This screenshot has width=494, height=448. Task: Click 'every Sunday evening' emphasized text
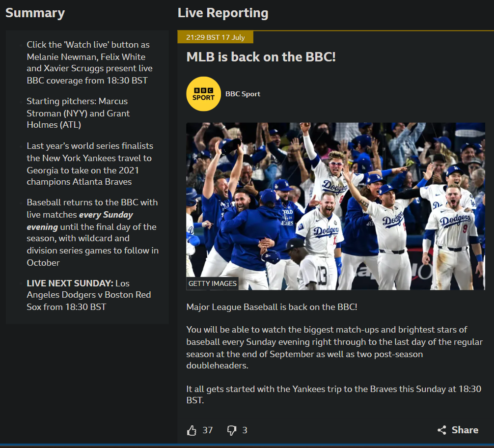pyautogui.click(x=80, y=221)
